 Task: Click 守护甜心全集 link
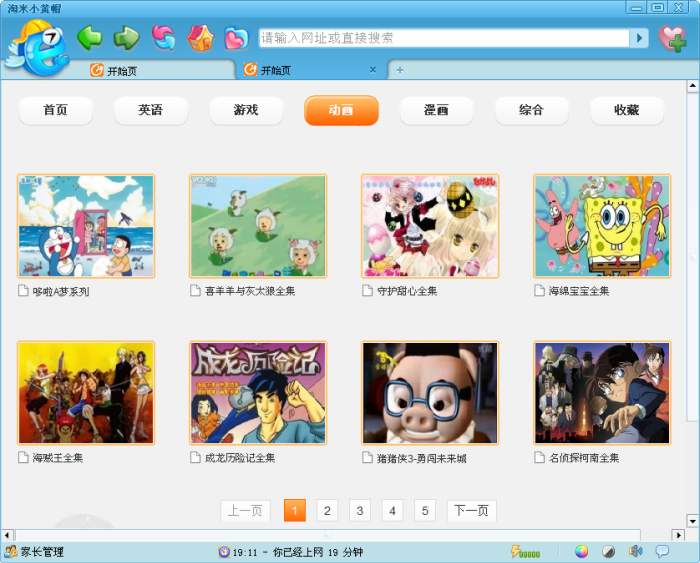point(407,291)
